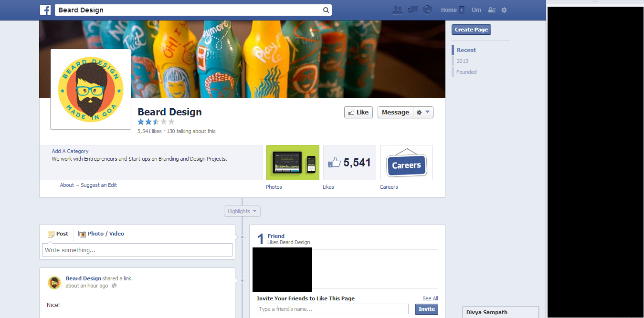Image resolution: width=644 pixels, height=318 pixels.
Task: Expand the Recent timeline section
Action: click(x=466, y=50)
